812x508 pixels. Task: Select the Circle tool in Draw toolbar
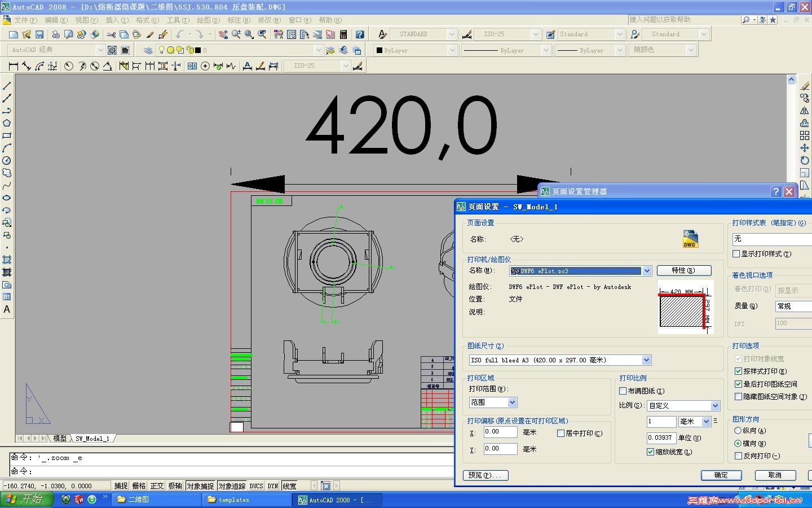[7, 160]
